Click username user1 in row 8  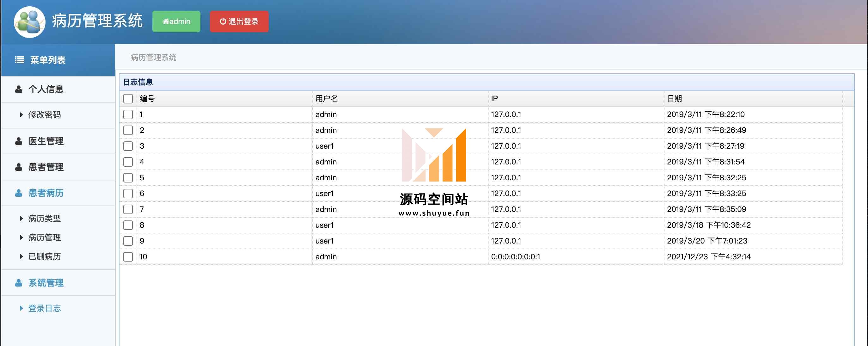coord(325,225)
